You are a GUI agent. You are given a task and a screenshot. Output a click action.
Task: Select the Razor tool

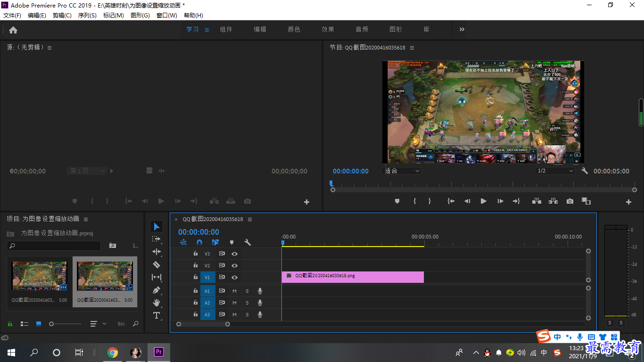(157, 264)
